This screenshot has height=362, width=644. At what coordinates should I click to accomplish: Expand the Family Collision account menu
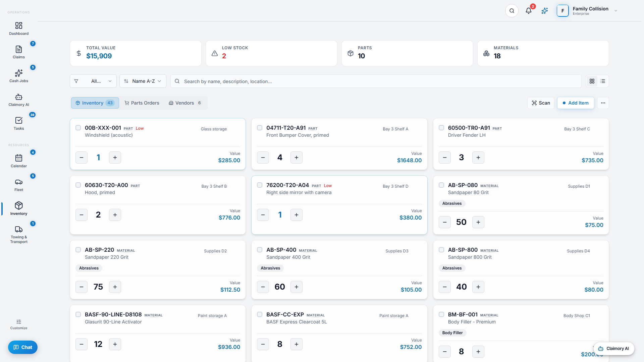tap(587, 11)
